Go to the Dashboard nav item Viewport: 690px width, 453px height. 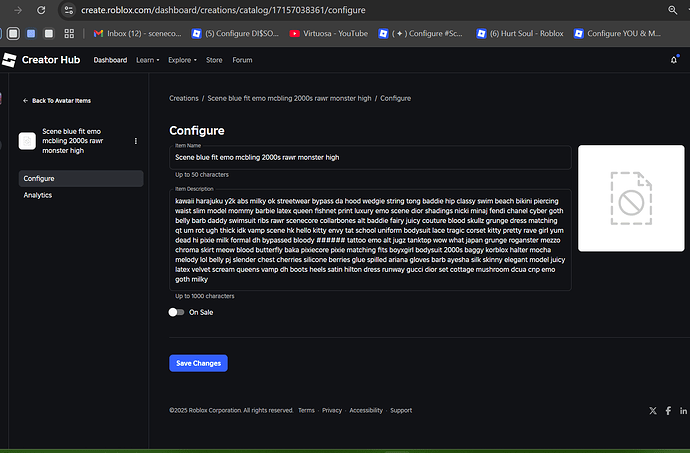click(x=110, y=60)
